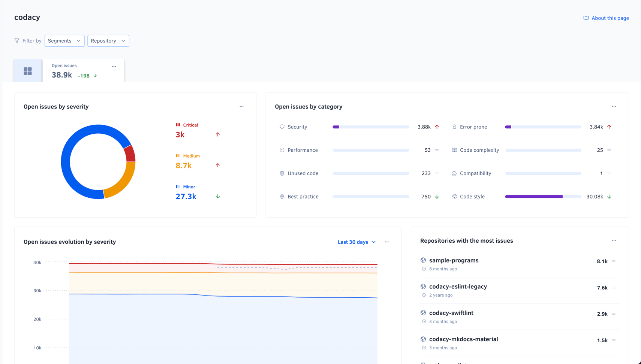Change the Last 30 days range

356,242
